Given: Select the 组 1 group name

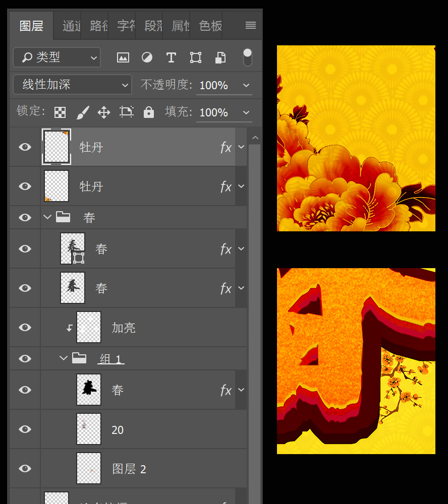Looking at the screenshot, I should pos(110,359).
